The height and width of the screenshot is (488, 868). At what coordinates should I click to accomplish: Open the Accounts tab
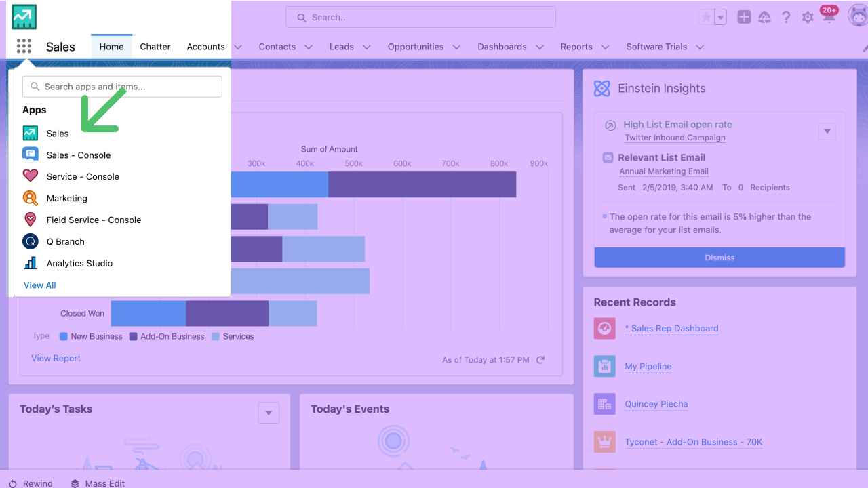[205, 47]
